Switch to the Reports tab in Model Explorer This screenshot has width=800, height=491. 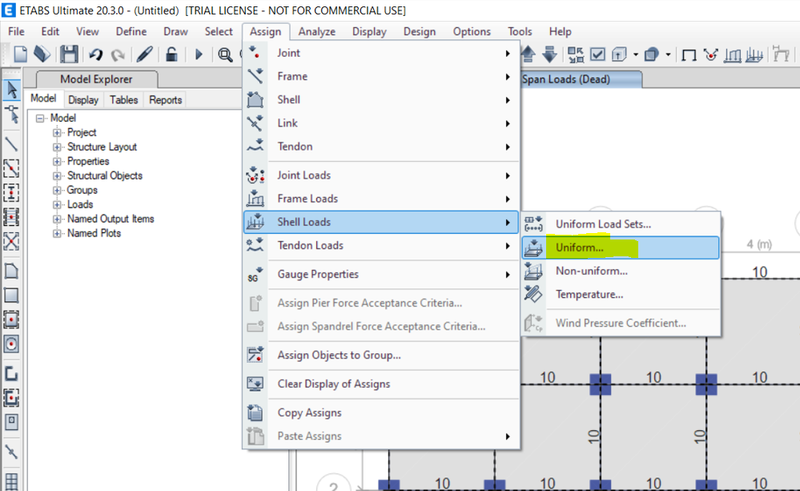coord(165,100)
